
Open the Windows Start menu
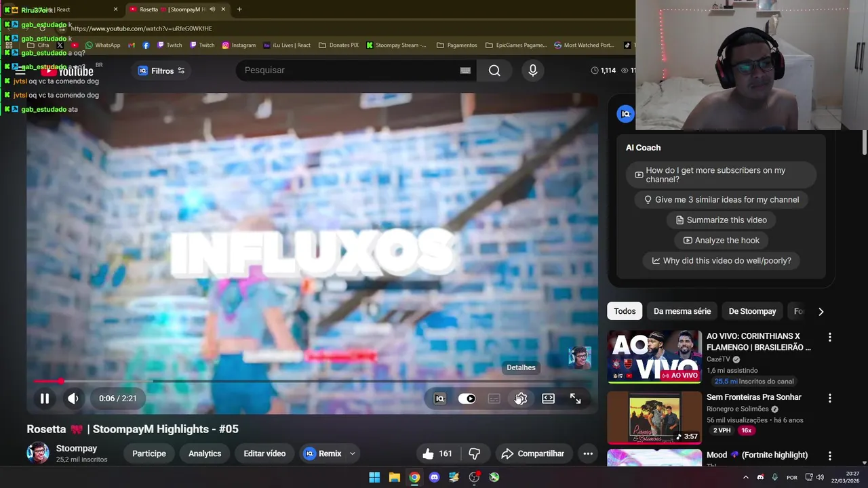coord(374,477)
